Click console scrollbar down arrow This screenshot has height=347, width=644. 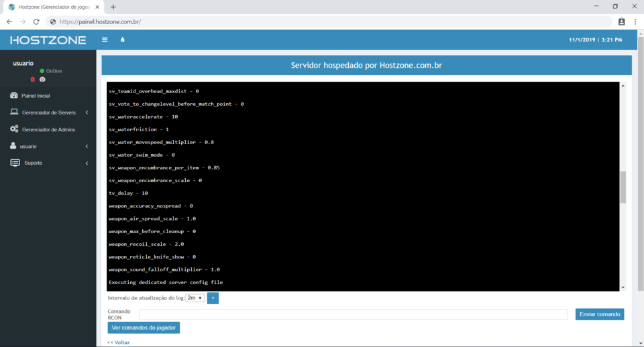623,287
